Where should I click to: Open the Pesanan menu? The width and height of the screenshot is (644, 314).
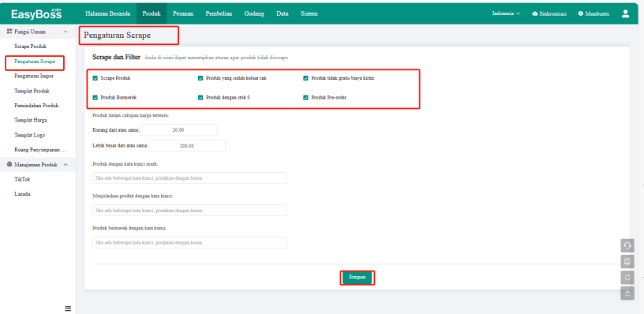183,13
